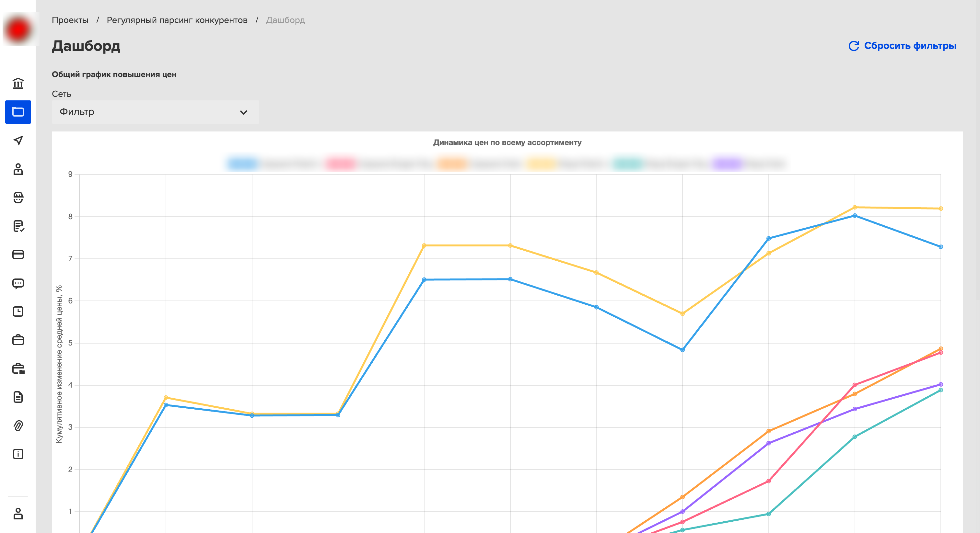This screenshot has height=533, width=980.
Task: Toggle the blue legend swatch series
Action: tap(242, 164)
